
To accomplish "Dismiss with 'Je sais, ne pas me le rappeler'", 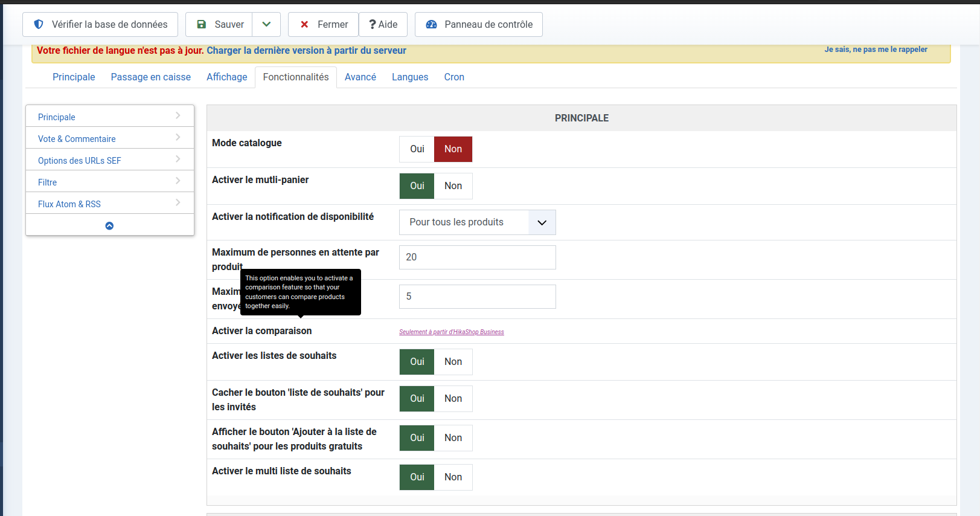I will (x=876, y=50).
